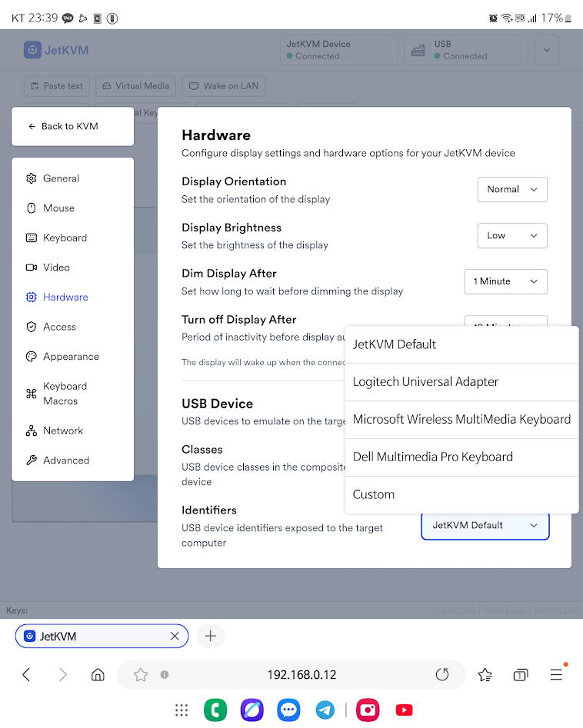
Task: Click the Hardware chip icon
Action: click(x=31, y=298)
